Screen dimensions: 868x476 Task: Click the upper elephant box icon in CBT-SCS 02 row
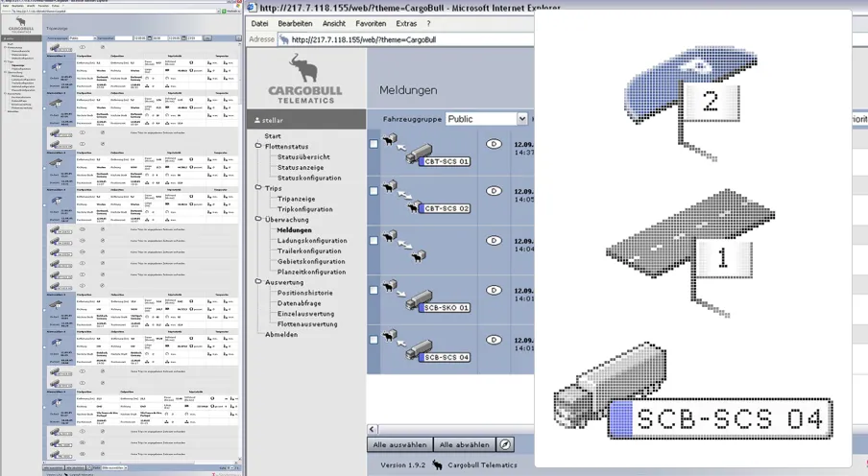click(x=390, y=186)
